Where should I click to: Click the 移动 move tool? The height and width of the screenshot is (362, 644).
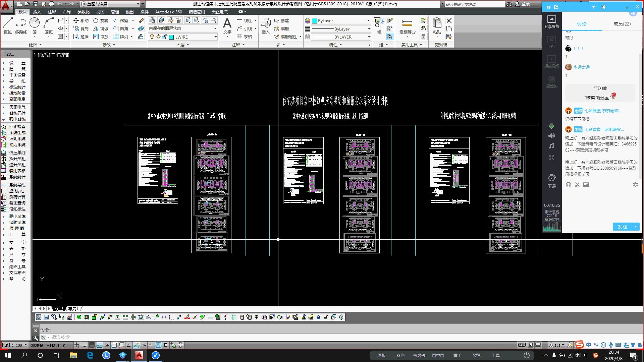click(81, 20)
